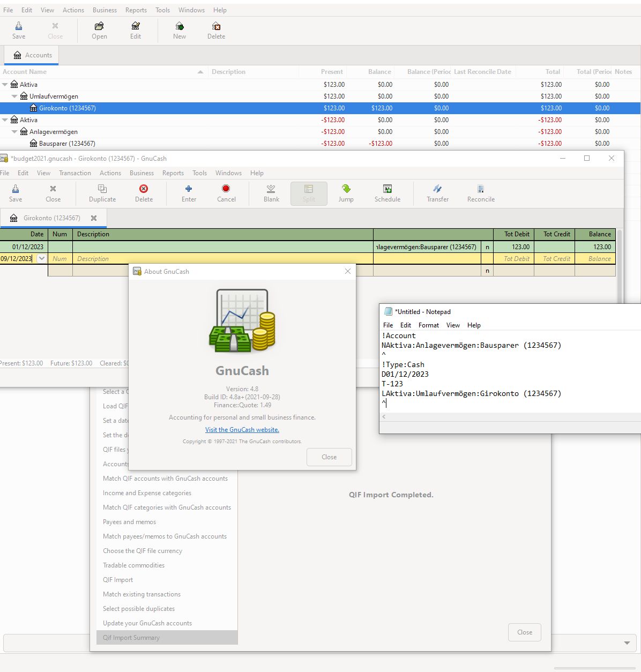Open the Tools menu in the main window

click(x=162, y=10)
